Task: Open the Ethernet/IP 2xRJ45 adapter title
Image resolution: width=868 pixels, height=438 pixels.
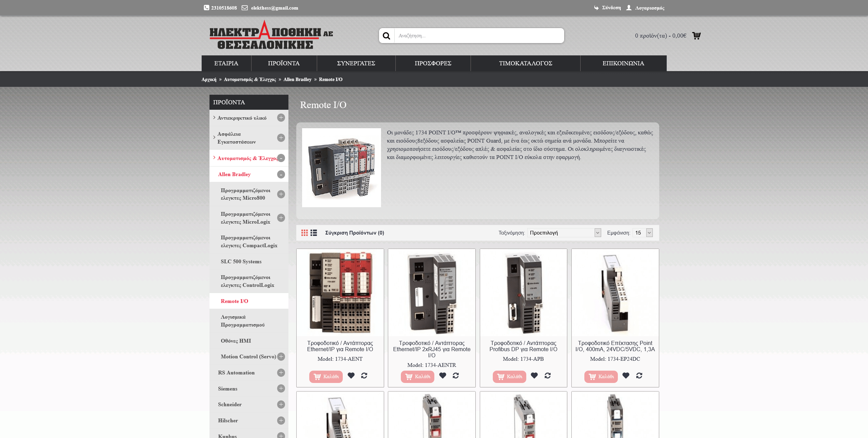Action: 432,349
